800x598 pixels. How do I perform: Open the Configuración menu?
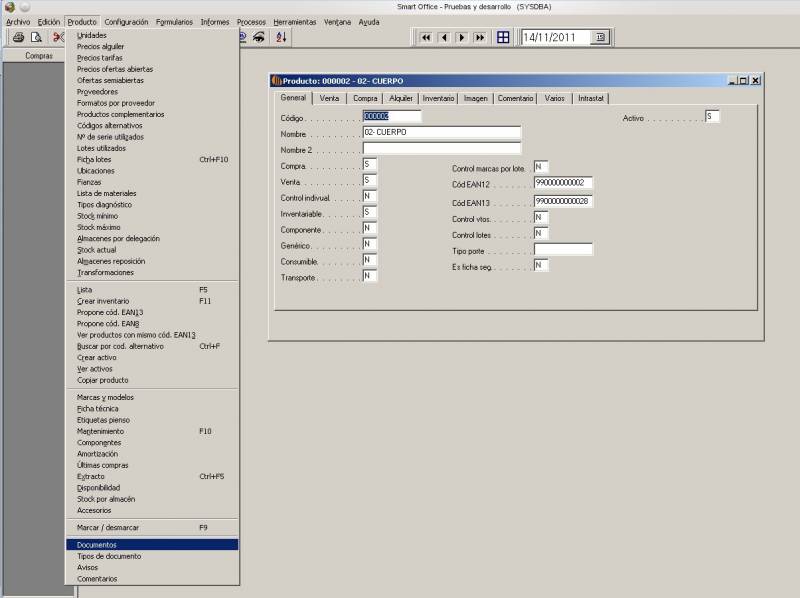(x=126, y=21)
